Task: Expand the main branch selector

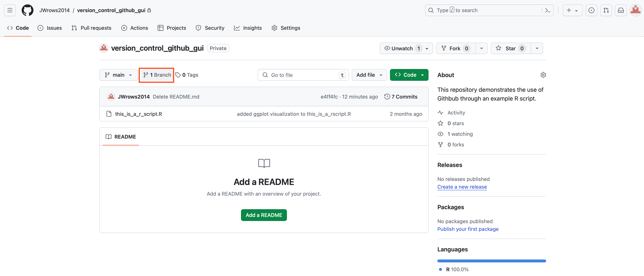Action: [118, 75]
